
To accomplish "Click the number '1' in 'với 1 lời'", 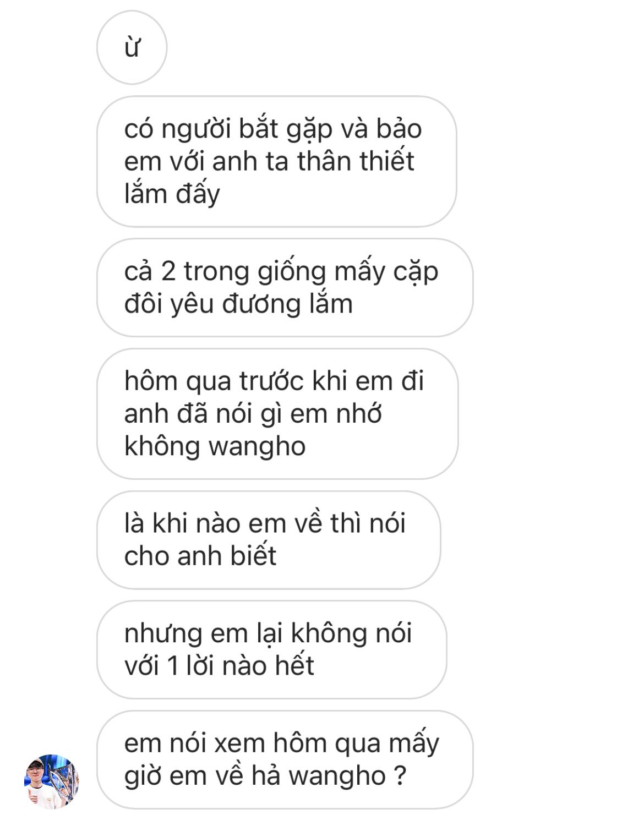I will (172, 666).
